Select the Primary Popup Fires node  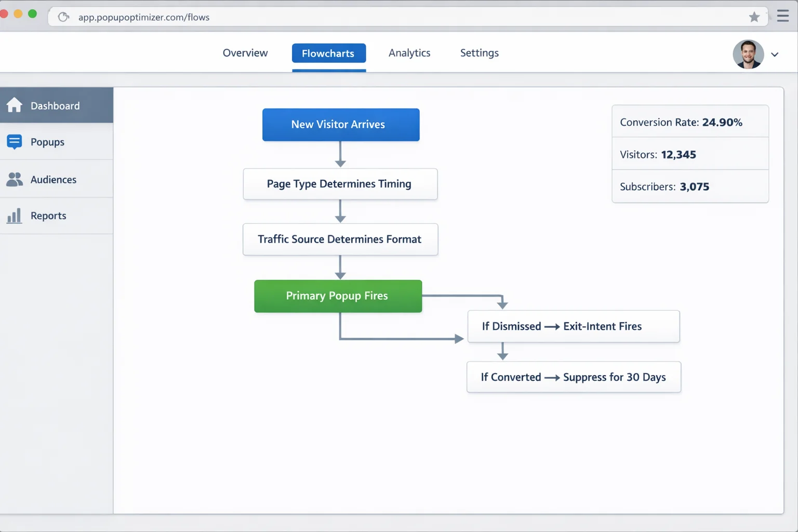338,296
